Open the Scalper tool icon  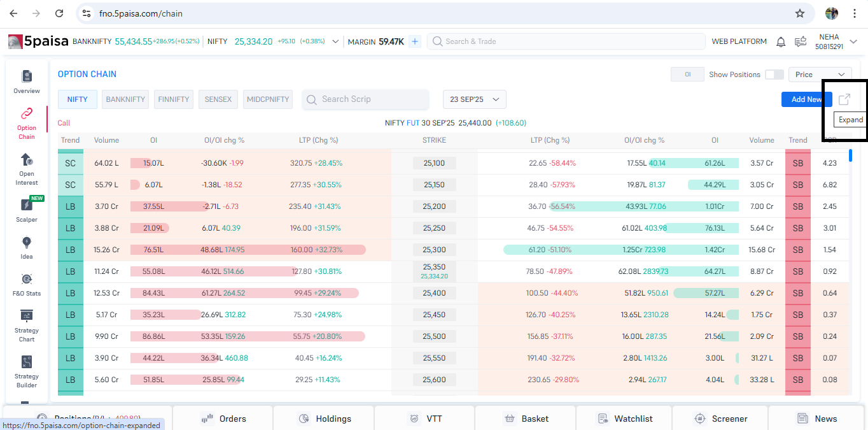pyautogui.click(x=27, y=205)
